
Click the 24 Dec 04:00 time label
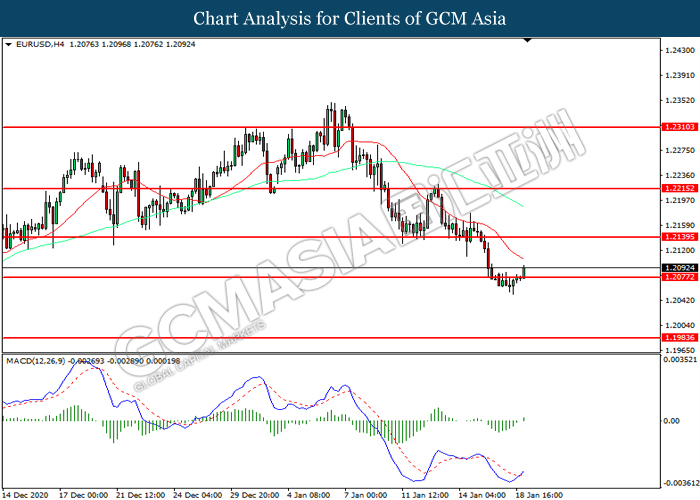point(198,495)
